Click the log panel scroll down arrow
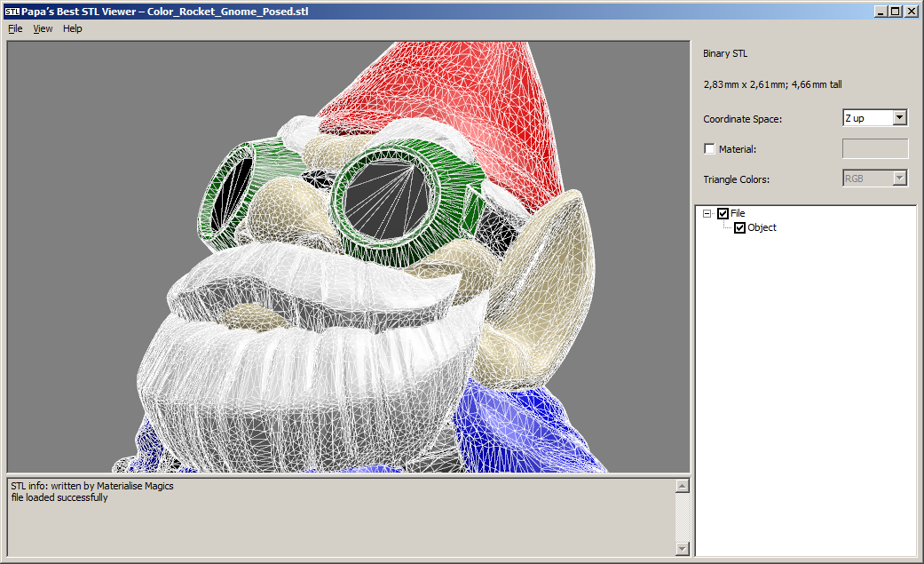 tap(682, 549)
